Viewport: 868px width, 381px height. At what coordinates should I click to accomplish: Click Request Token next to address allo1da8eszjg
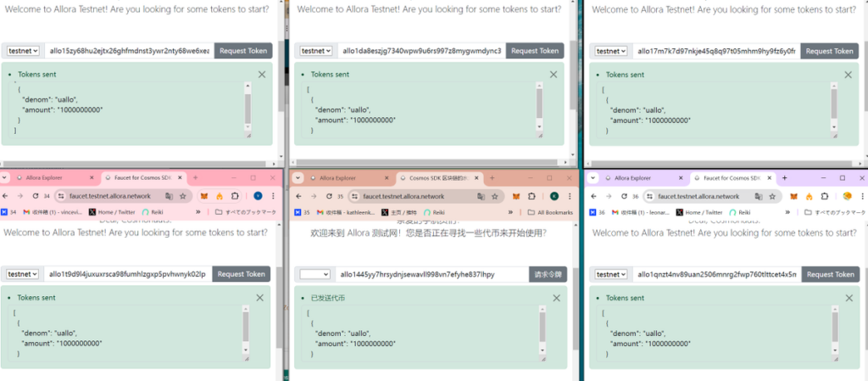(535, 51)
